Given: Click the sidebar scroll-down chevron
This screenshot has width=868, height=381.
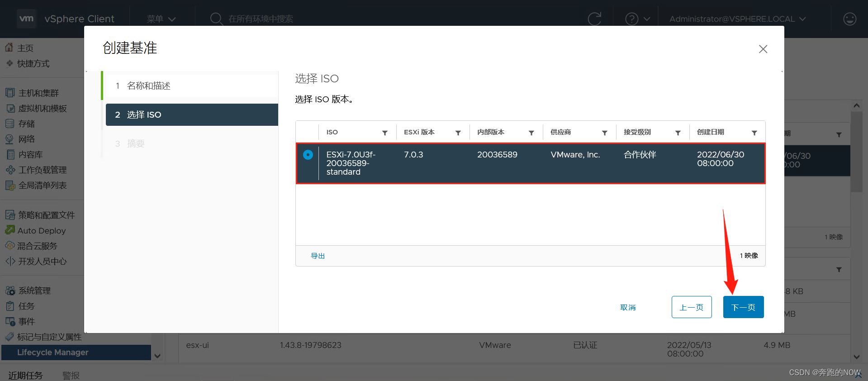Looking at the screenshot, I should (x=157, y=356).
